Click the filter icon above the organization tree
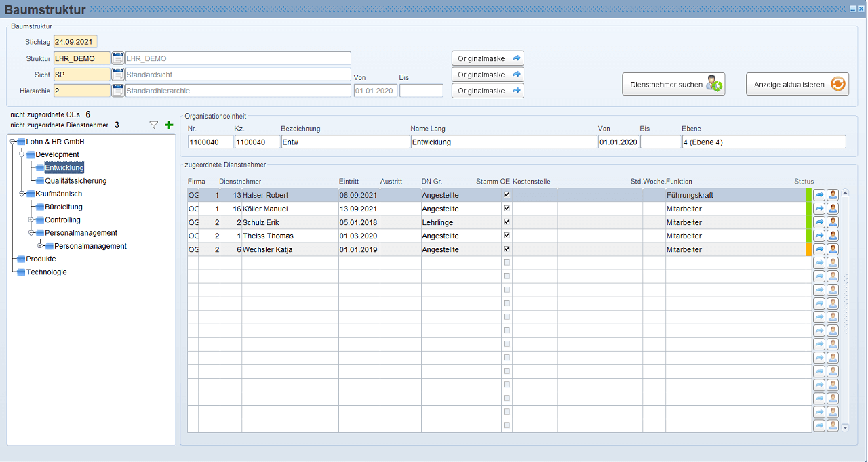 154,125
